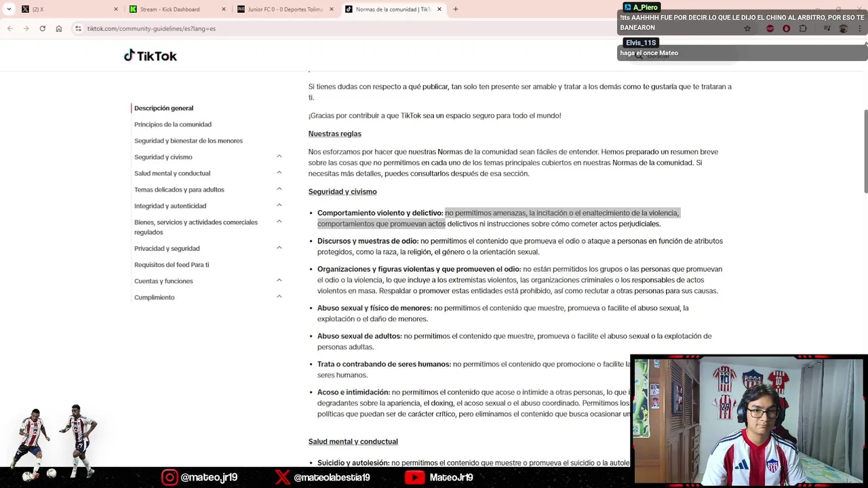868x488 pixels.
Task: Toggle Temas delicados y para adultos chevron
Action: [279, 189]
